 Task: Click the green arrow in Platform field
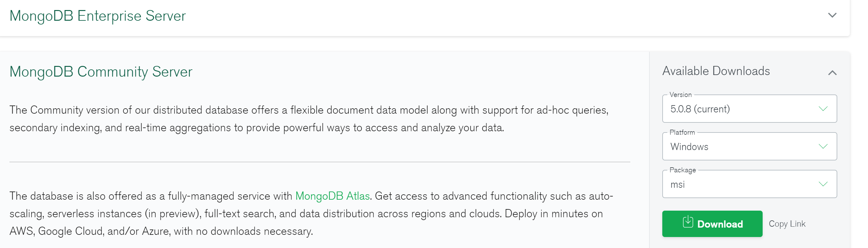(x=823, y=146)
